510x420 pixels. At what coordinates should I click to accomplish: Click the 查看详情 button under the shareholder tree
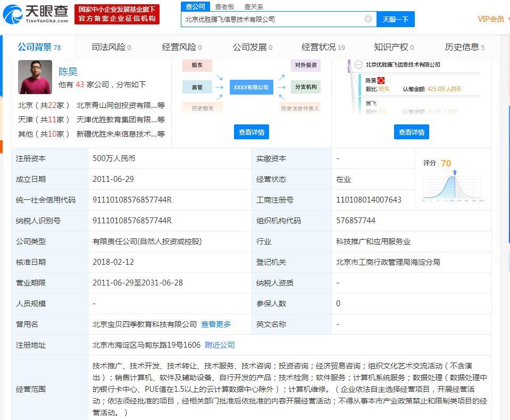[412, 132]
